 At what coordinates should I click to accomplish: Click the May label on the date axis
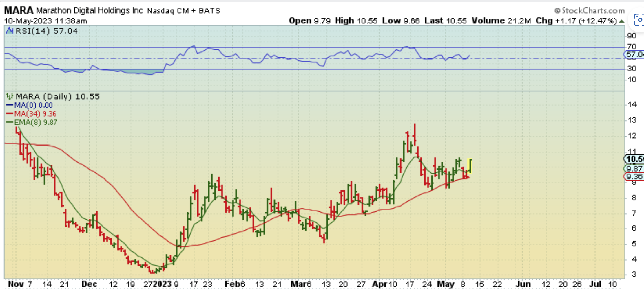click(x=446, y=284)
